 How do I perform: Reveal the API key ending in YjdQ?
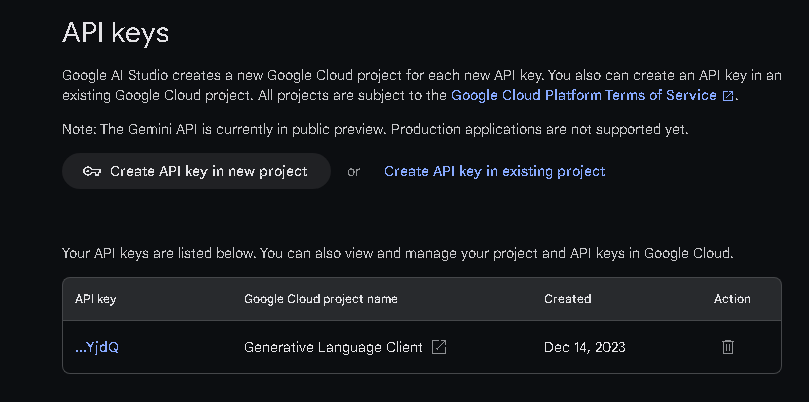pos(97,347)
